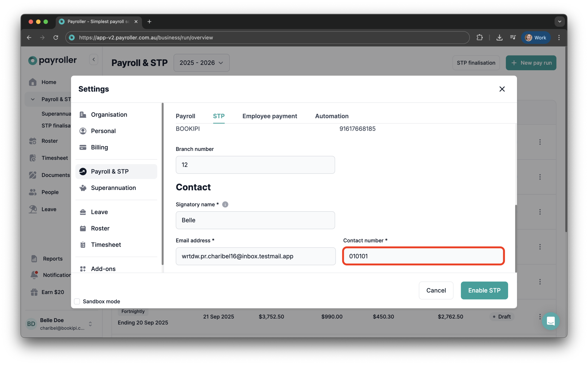Viewport: 588px width, 365px height.
Task: Close the Settings dialog
Action: coord(502,89)
